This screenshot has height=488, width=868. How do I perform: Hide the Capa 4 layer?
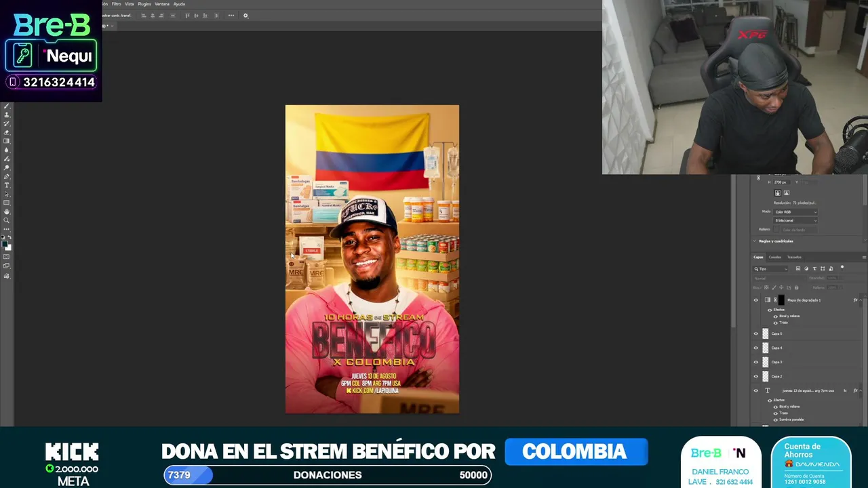756,348
